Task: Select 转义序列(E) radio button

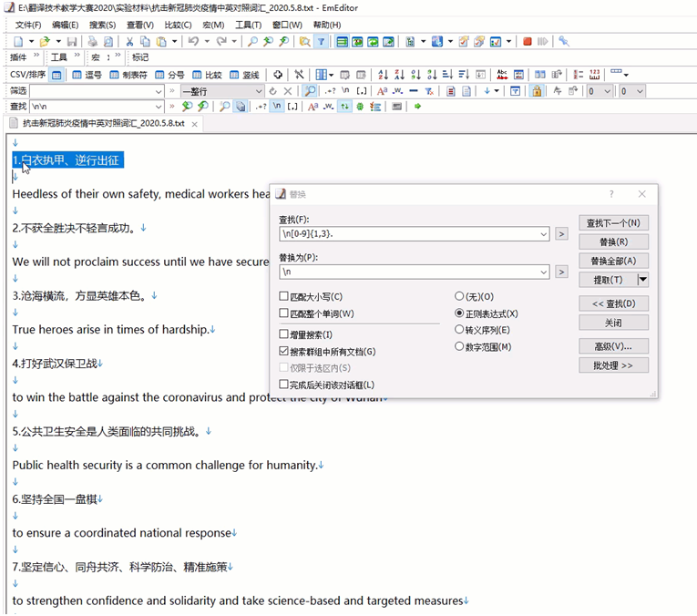Action: (x=459, y=330)
